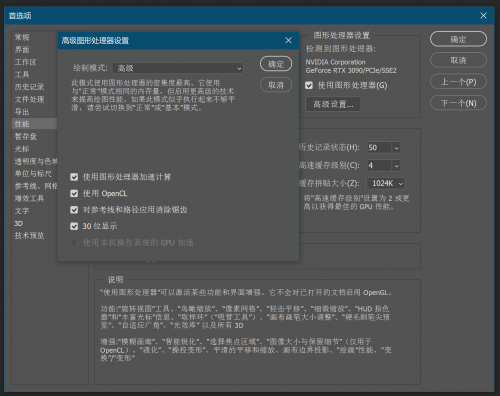Click 取消 in the Preferences window

point(458,60)
